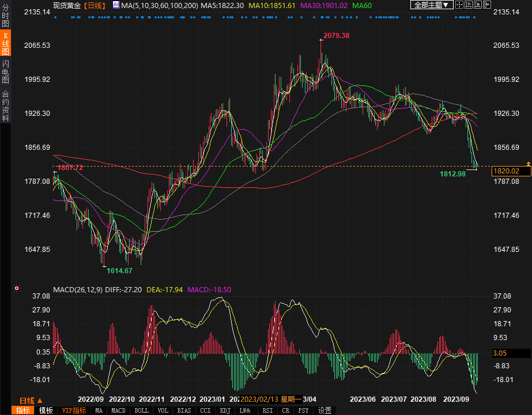Switch to the VIP指标 tab
532x415 pixels.
click(74, 410)
